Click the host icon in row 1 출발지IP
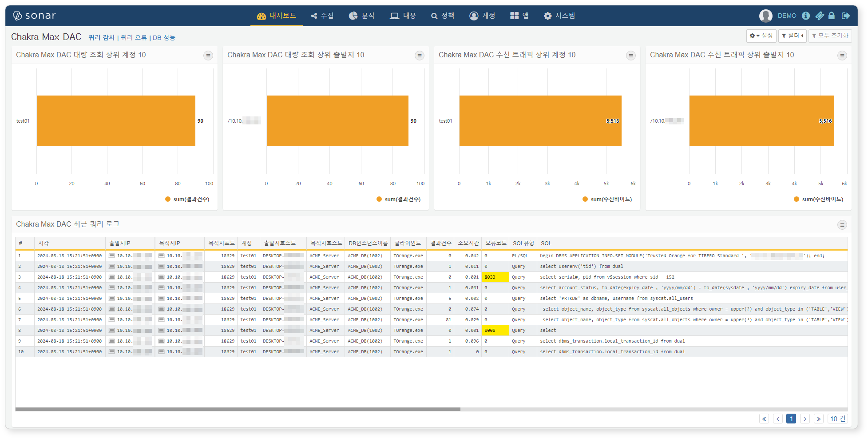Image resolution: width=868 pixels, height=439 pixels. click(112, 256)
